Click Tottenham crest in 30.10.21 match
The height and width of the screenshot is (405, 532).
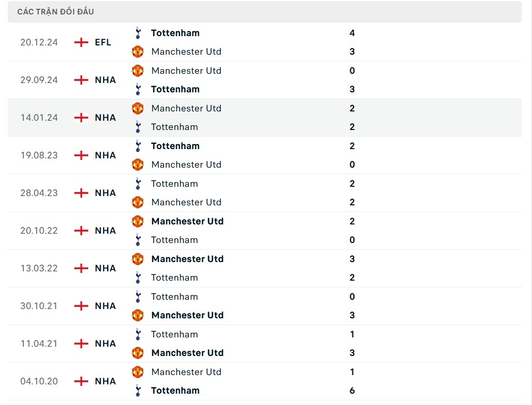coord(138,297)
